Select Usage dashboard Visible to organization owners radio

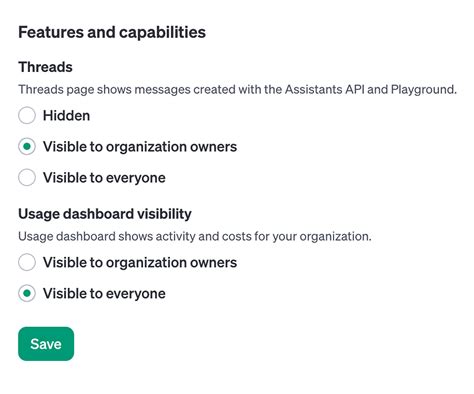point(27,262)
